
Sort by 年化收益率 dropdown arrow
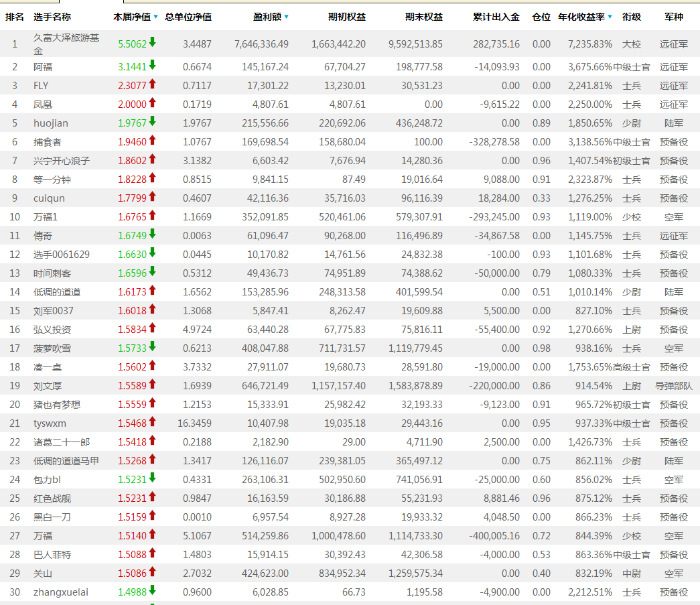pos(610,17)
